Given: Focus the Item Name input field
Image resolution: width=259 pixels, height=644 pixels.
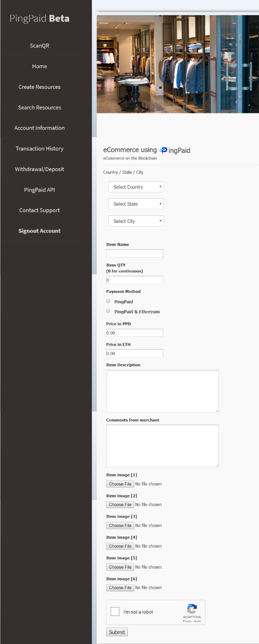Looking at the screenshot, I should [135, 253].
